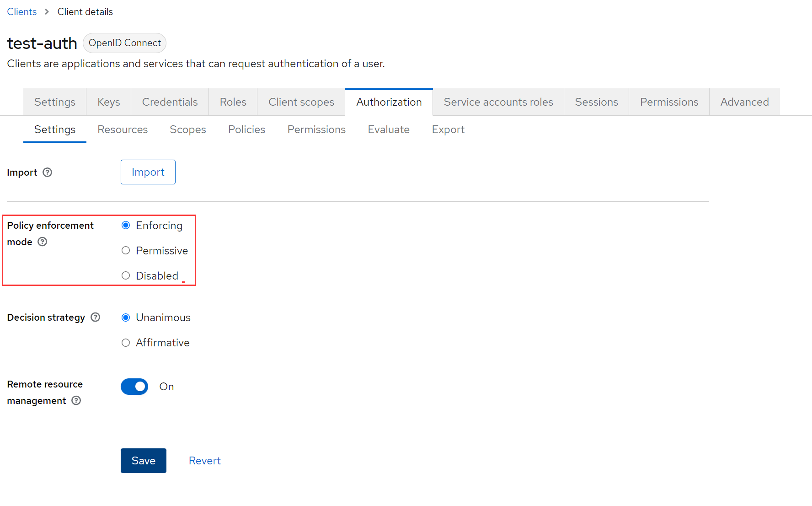Viewport: 812px width, 506px height.
Task: Open the Credentials tab
Action: pos(170,102)
